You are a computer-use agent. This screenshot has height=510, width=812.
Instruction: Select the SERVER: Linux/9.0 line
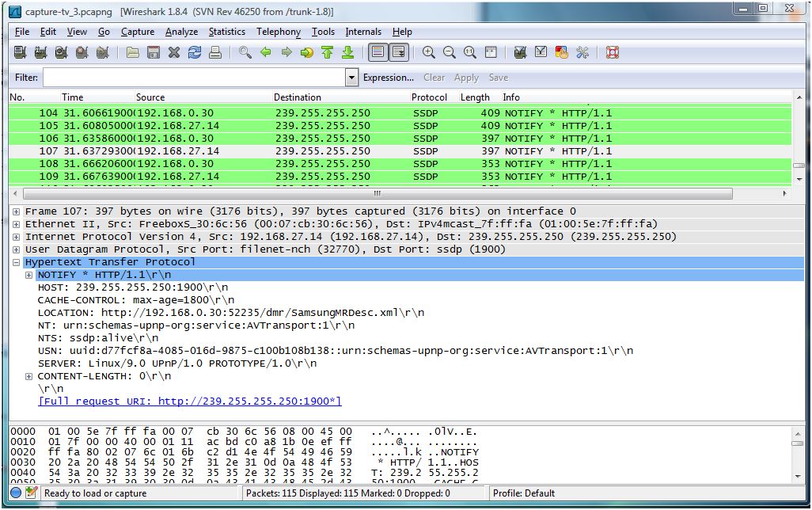pos(177,363)
